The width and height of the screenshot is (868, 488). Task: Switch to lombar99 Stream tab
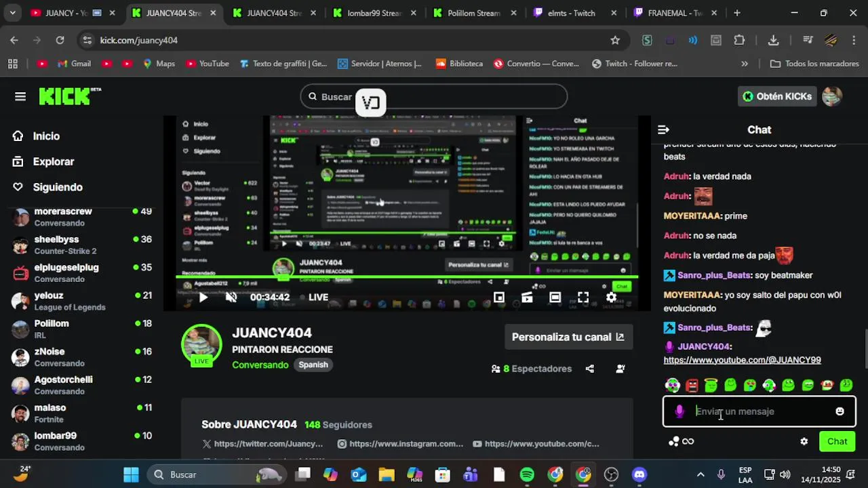point(374,13)
